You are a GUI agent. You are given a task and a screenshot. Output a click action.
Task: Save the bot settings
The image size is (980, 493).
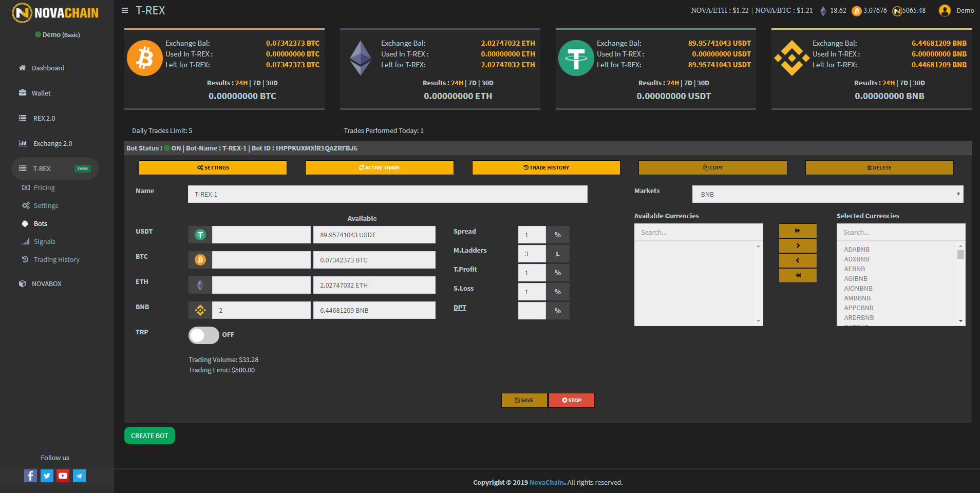[x=524, y=401]
